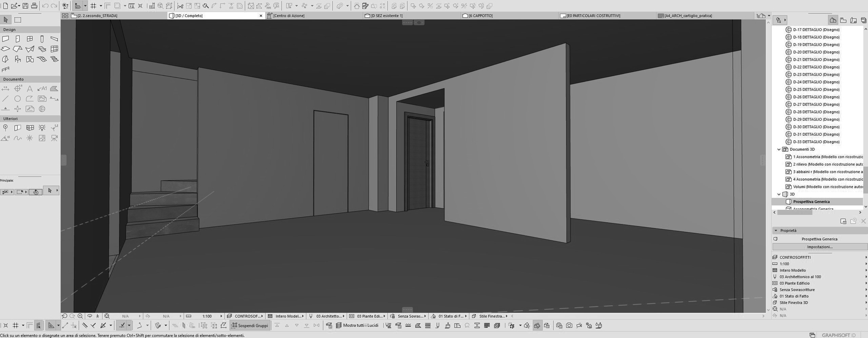Click Mostra tutti i Lucidi

pos(357,325)
